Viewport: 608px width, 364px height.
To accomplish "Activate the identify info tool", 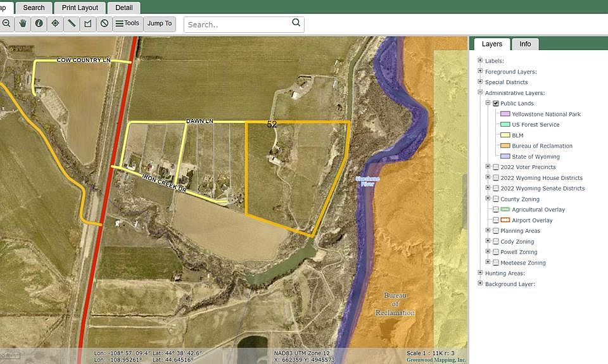I will (x=39, y=23).
